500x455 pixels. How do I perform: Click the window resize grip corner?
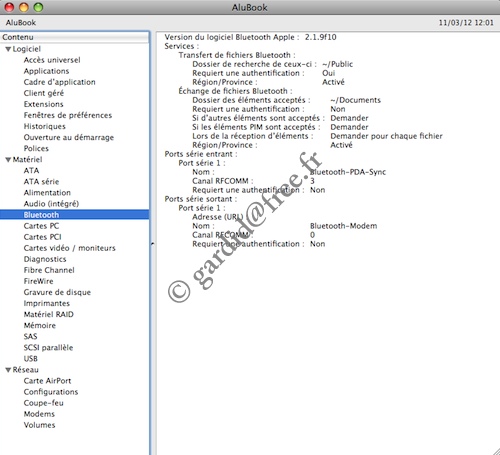[x=496, y=451]
